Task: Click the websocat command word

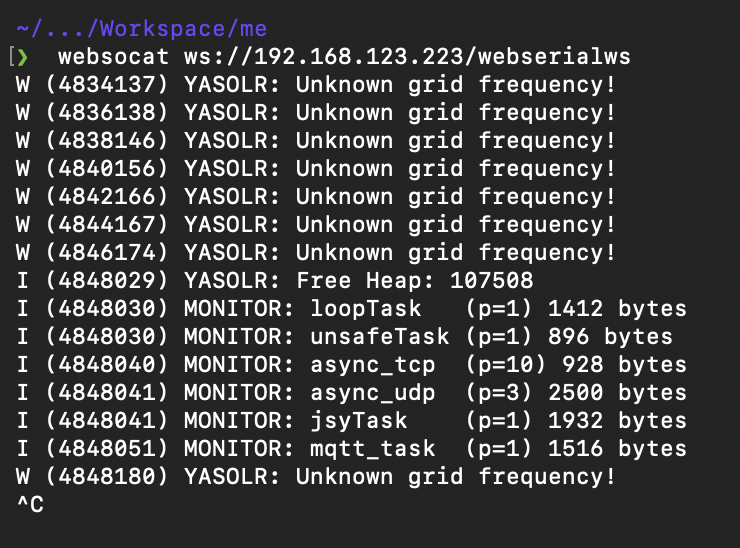Action: click(113, 57)
